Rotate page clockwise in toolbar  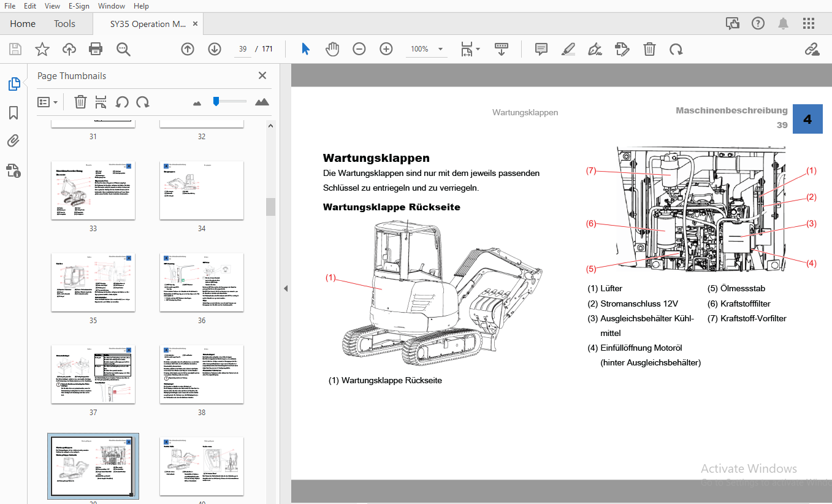676,49
